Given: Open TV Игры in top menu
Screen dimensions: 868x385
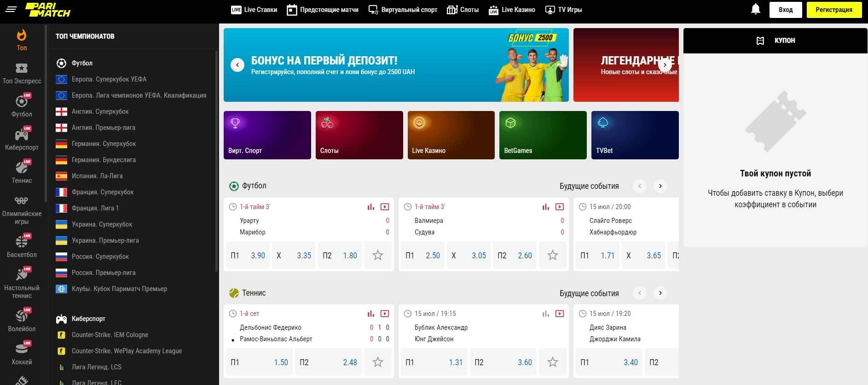Looking at the screenshot, I should tap(563, 10).
